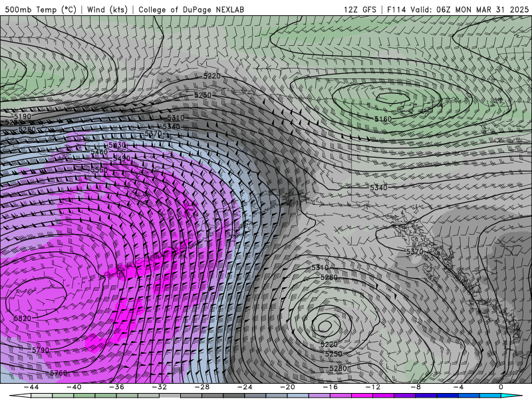Click the light silver swatch right of the -32 tick
The width and height of the screenshot is (532, 399).
point(170,396)
